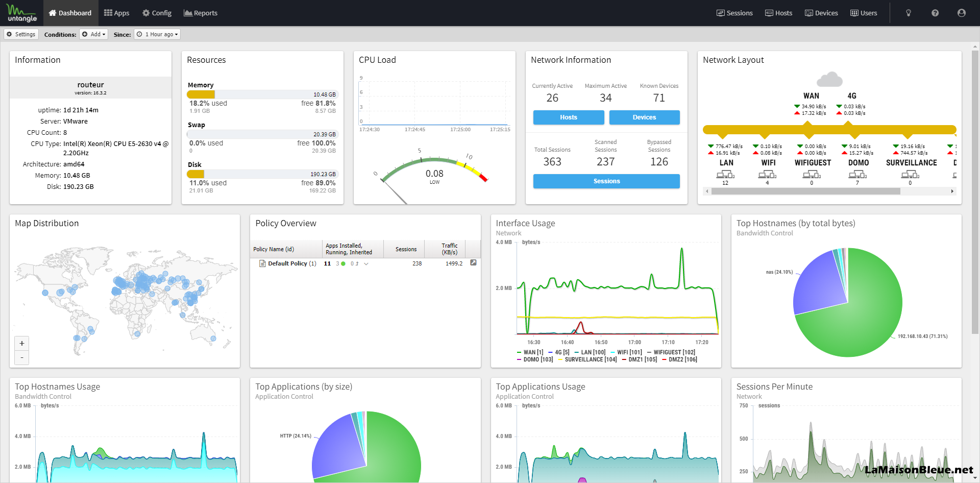Click the 4G interface label

(852, 96)
